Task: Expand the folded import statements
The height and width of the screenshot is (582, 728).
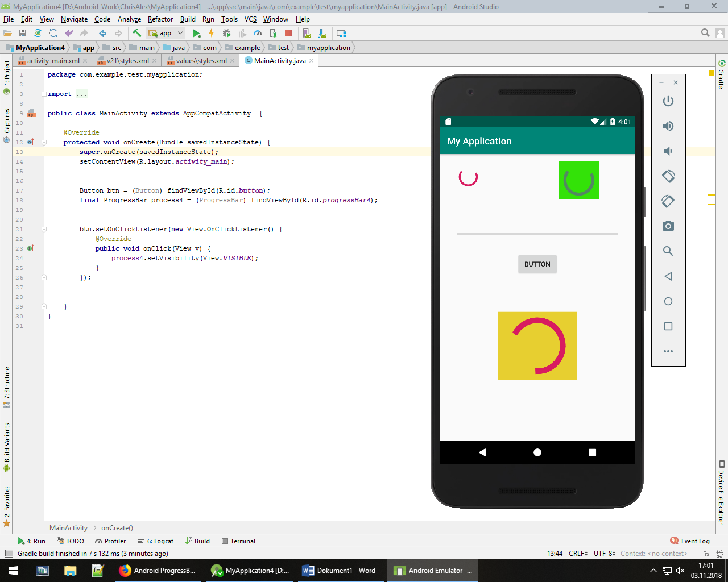Action: 44,94
